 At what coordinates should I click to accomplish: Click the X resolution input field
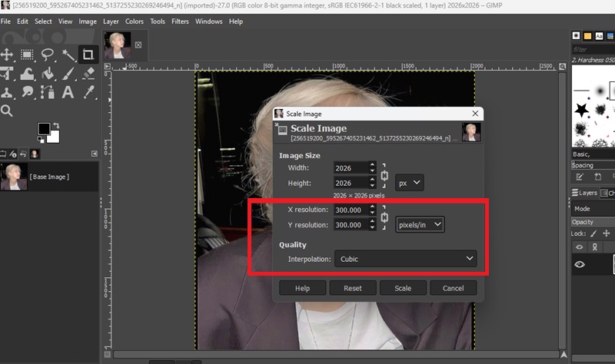(351, 210)
